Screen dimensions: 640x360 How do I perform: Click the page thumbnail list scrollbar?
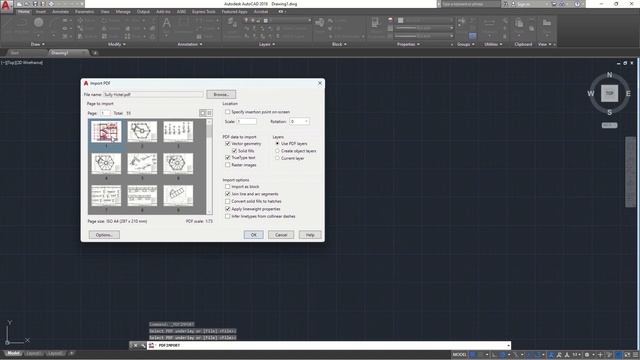click(209, 167)
